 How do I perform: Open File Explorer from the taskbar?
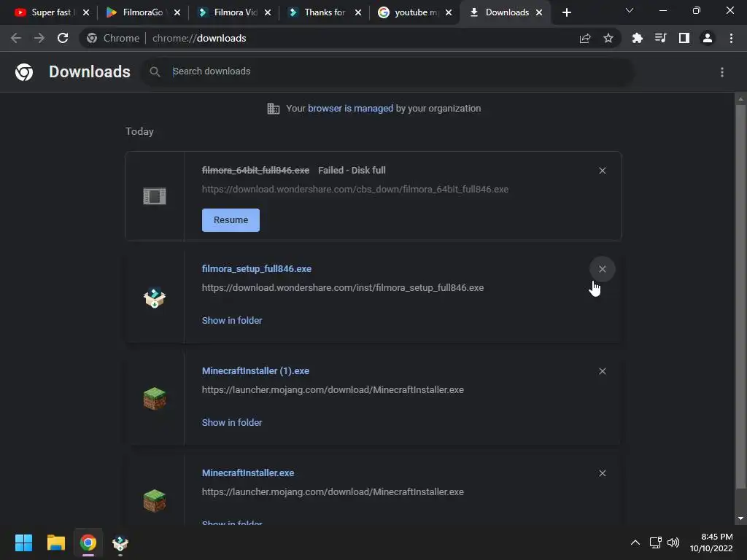click(55, 542)
